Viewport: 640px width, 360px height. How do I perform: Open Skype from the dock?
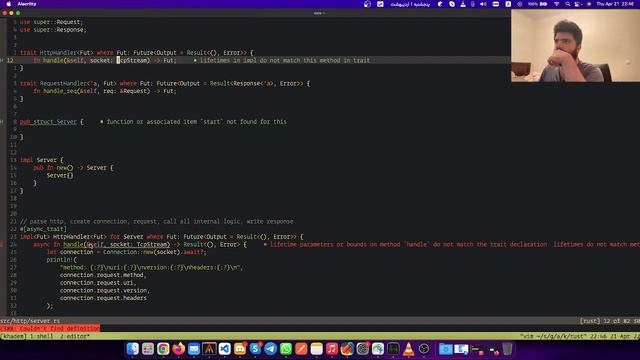(x=255, y=349)
